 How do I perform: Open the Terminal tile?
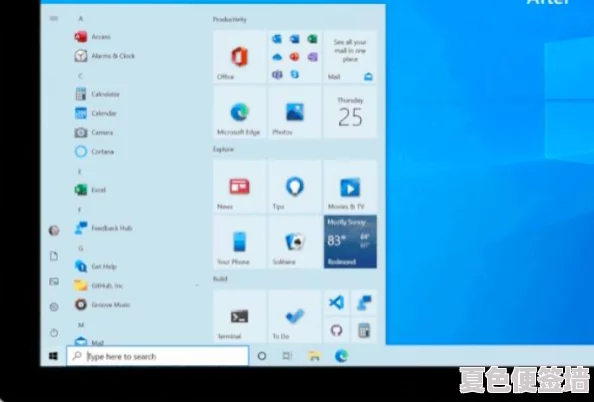(x=239, y=316)
